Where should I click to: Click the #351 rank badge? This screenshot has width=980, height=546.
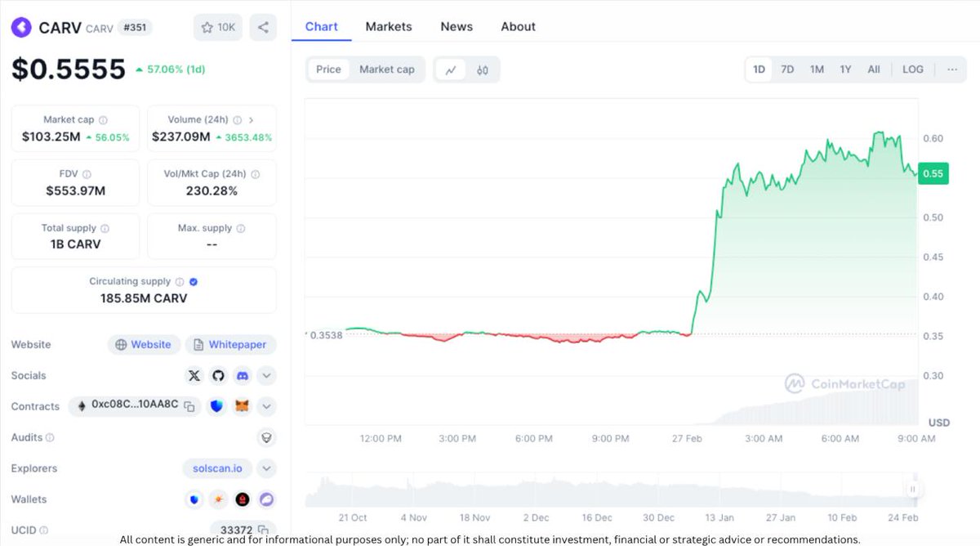click(135, 28)
